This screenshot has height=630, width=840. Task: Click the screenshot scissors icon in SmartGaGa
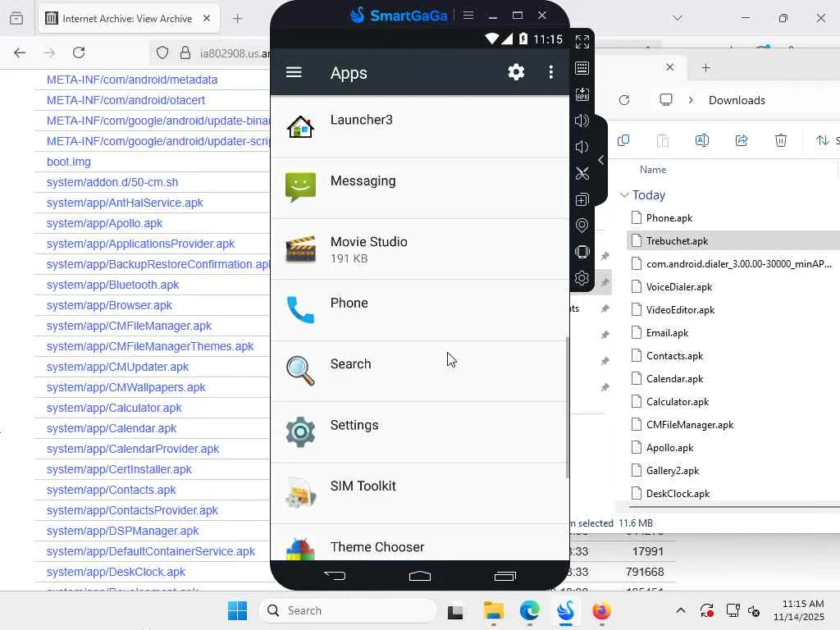[582, 173]
